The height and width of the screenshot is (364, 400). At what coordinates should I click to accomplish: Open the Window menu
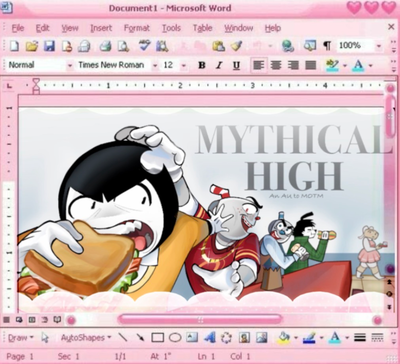(x=239, y=28)
